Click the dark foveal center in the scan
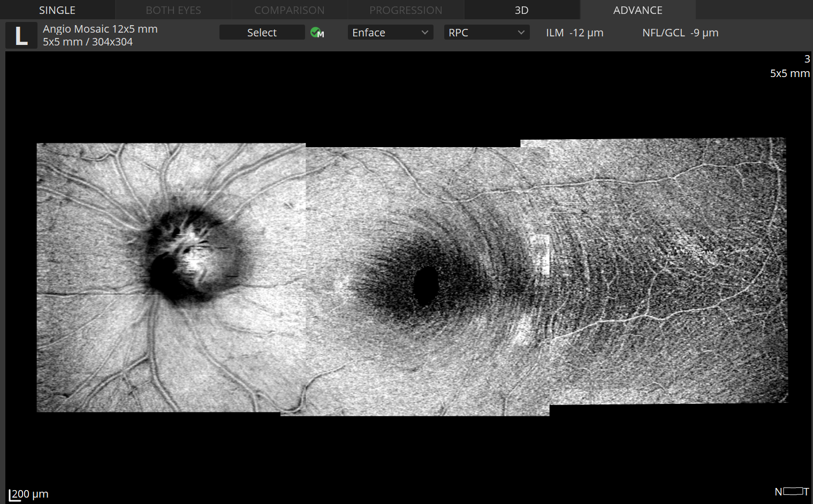The width and height of the screenshot is (813, 504). (426, 285)
